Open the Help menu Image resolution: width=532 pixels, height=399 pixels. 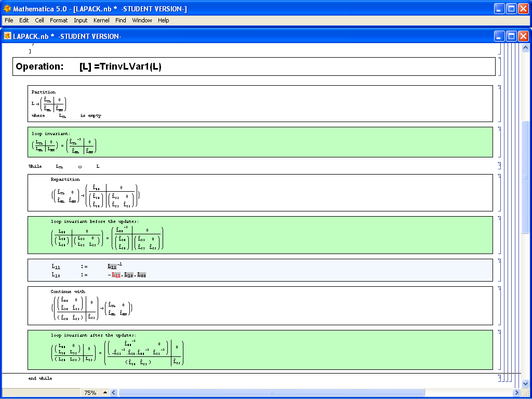coord(163,20)
